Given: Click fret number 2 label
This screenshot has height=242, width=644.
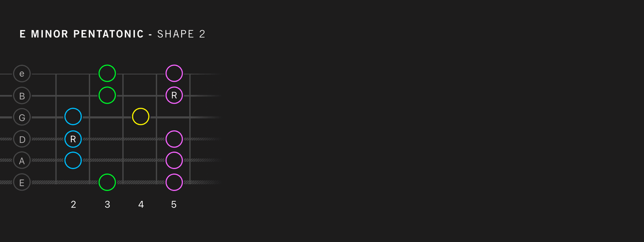Looking at the screenshot, I should click(73, 205).
